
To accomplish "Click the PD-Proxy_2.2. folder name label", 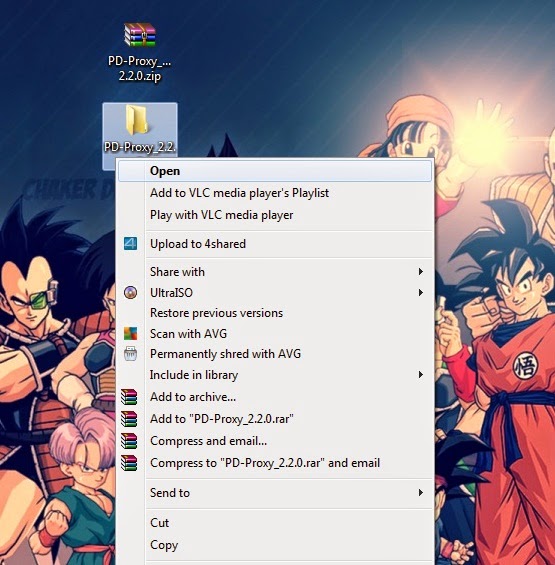I will point(140,147).
